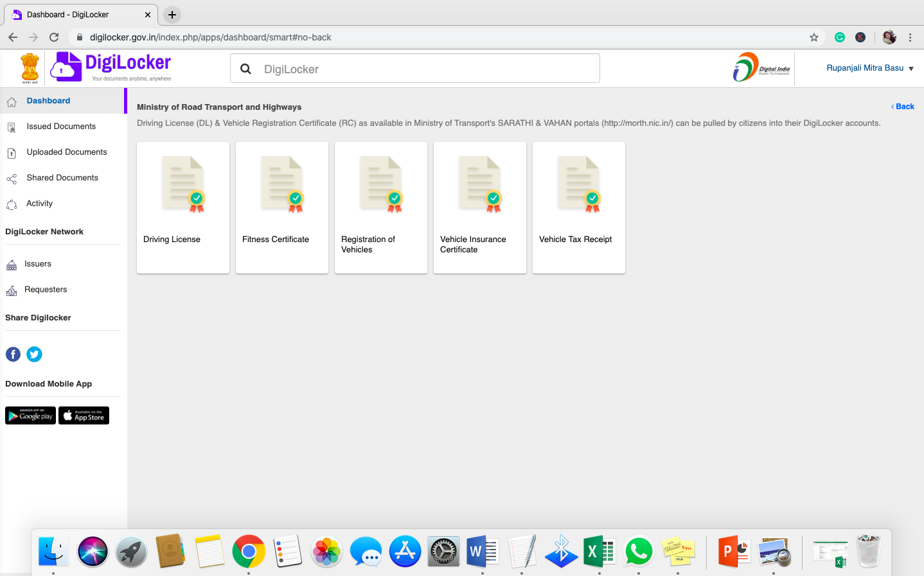Viewport: 924px width, 576px height.
Task: Open the Rupanjali Mitra Basu account dropdown
Action: click(x=870, y=68)
